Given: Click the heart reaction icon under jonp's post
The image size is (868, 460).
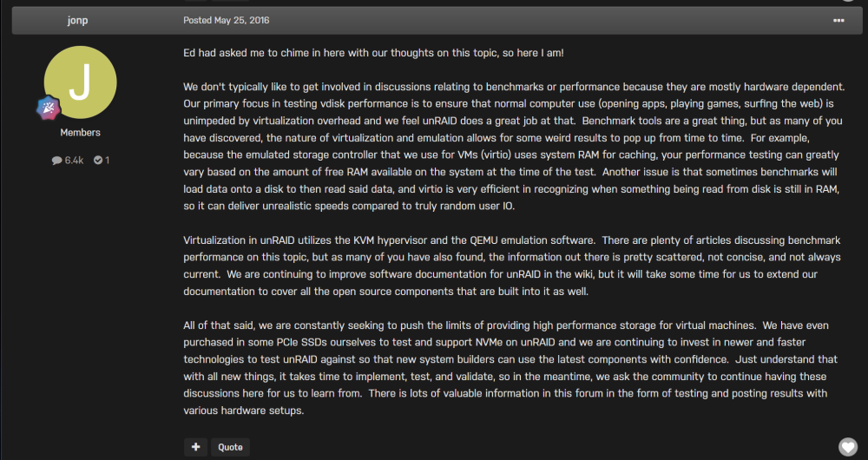Looking at the screenshot, I should click(x=847, y=447).
